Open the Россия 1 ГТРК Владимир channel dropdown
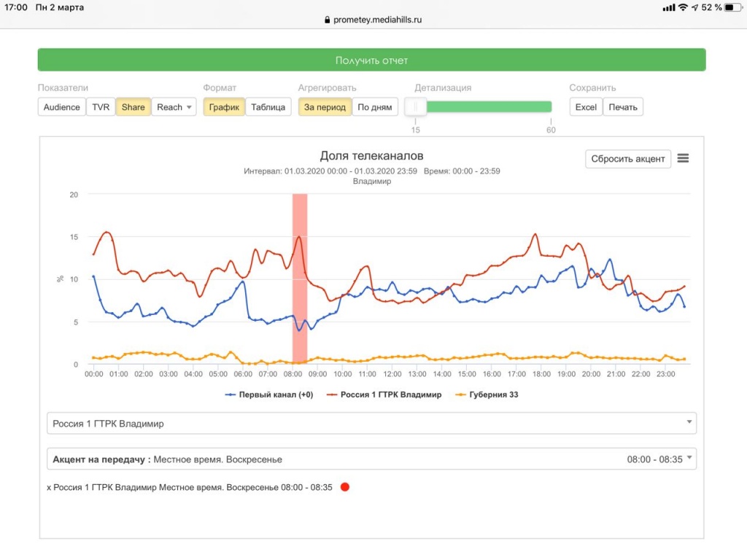The width and height of the screenshot is (747, 560). point(371,424)
